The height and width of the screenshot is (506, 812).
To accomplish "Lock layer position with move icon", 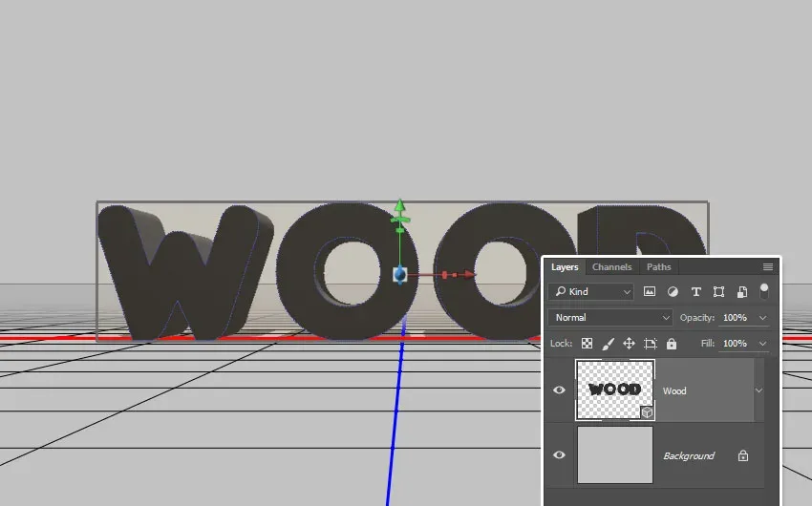I will click(x=629, y=344).
